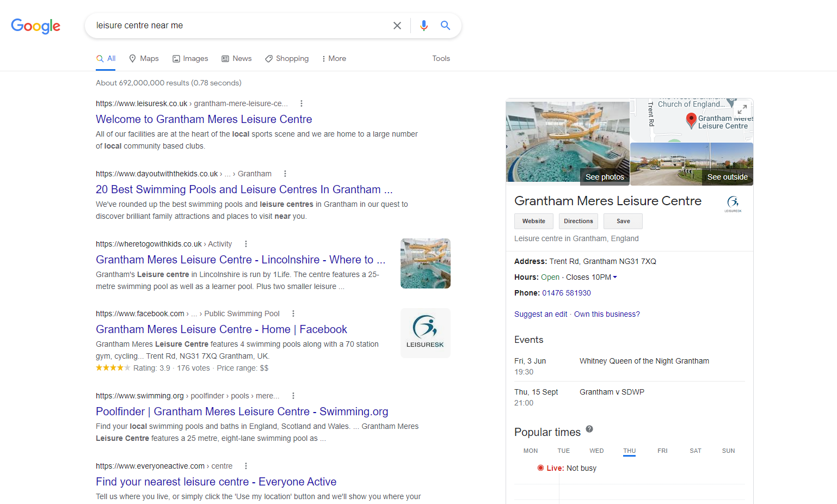Open options menu for wheretogowithkids result

tap(246, 244)
